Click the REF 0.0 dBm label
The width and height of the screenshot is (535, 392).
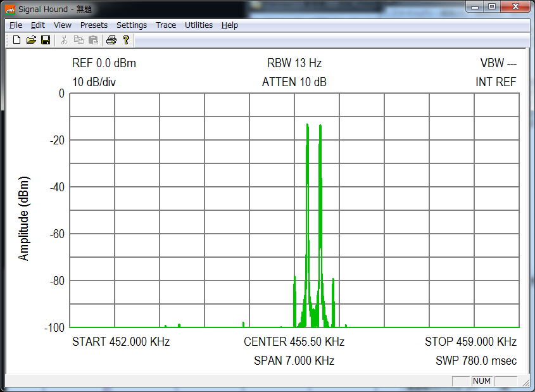point(104,63)
